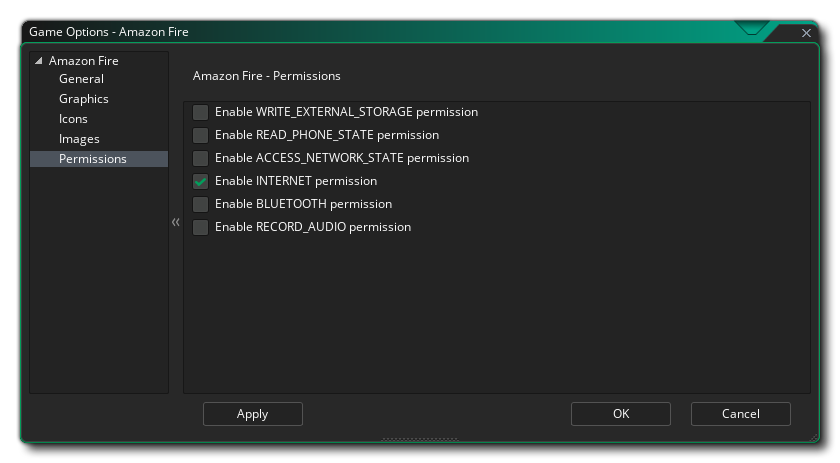
Task: Select the Permissions page in sidebar
Action: click(99, 159)
